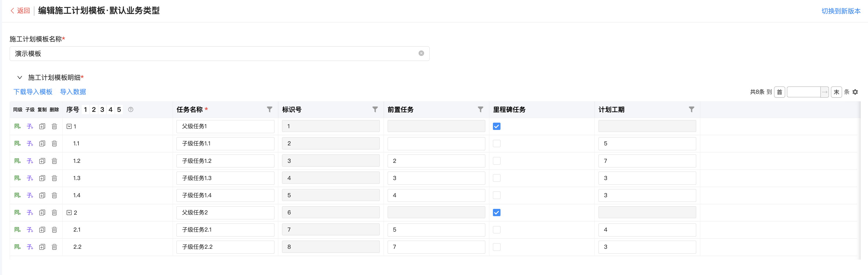868x275 pixels.
Task: Collapse the row 1 tree node
Action: coord(69,126)
